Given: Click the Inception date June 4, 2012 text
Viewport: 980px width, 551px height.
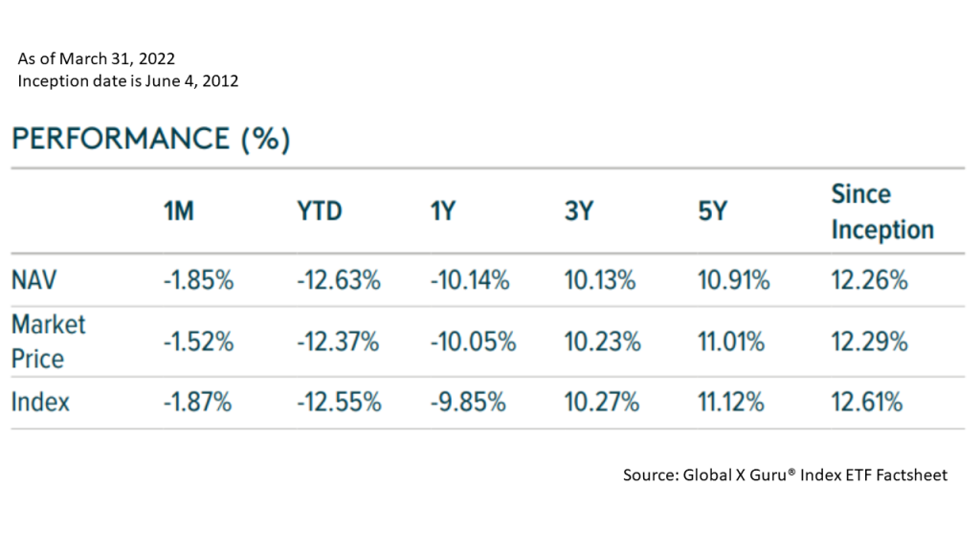Looking at the screenshot, I should tap(128, 81).
